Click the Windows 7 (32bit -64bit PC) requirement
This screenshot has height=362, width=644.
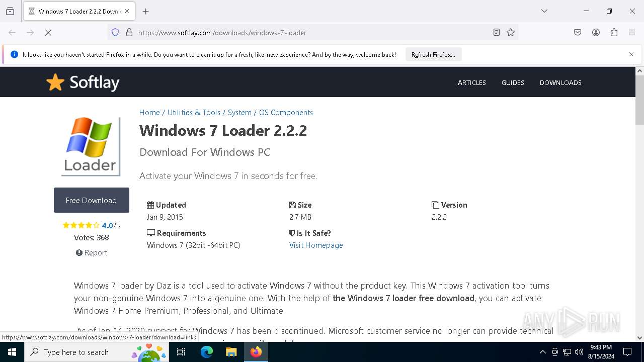[194, 245]
